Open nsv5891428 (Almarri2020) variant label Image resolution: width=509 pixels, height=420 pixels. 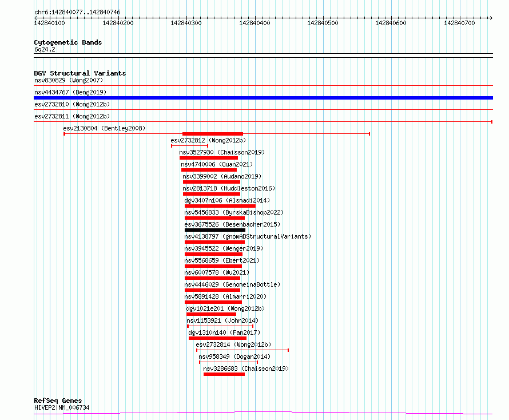[225, 296]
